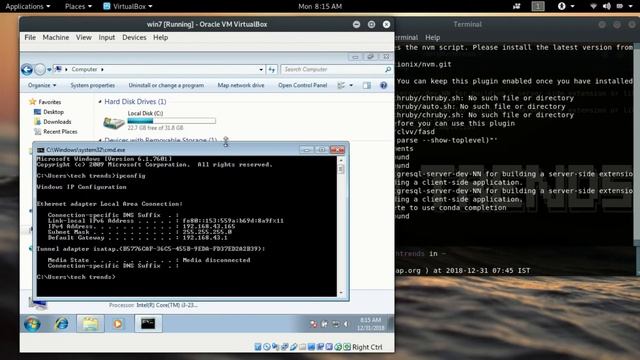Open the VirtualBox Input menu

107,38
